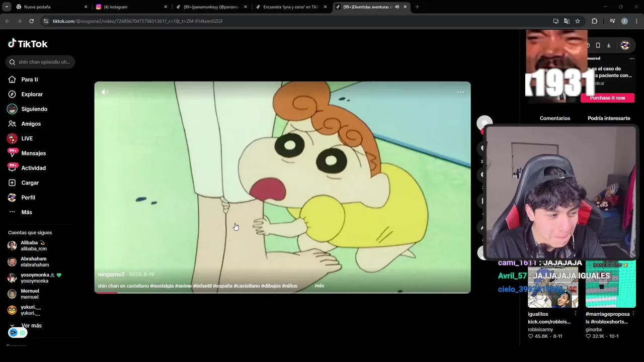Viewport: 644px width, 362px height.
Task: Click the #anime hashtag
Action: [184, 286]
